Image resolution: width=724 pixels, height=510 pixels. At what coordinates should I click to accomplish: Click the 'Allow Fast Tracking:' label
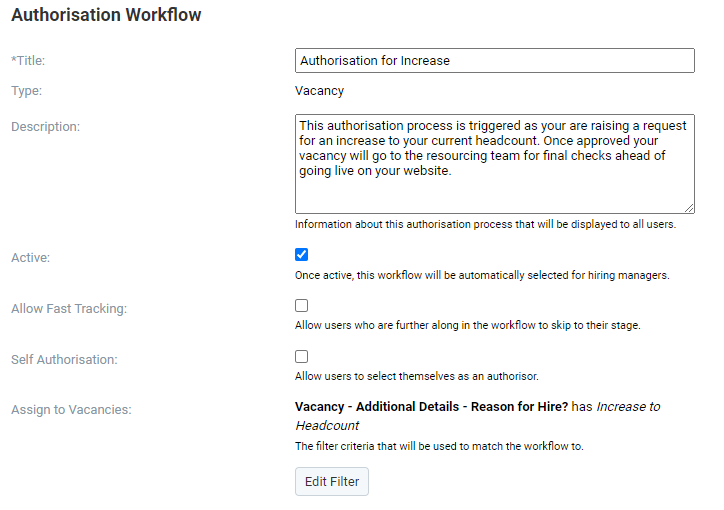pyautogui.click(x=69, y=308)
